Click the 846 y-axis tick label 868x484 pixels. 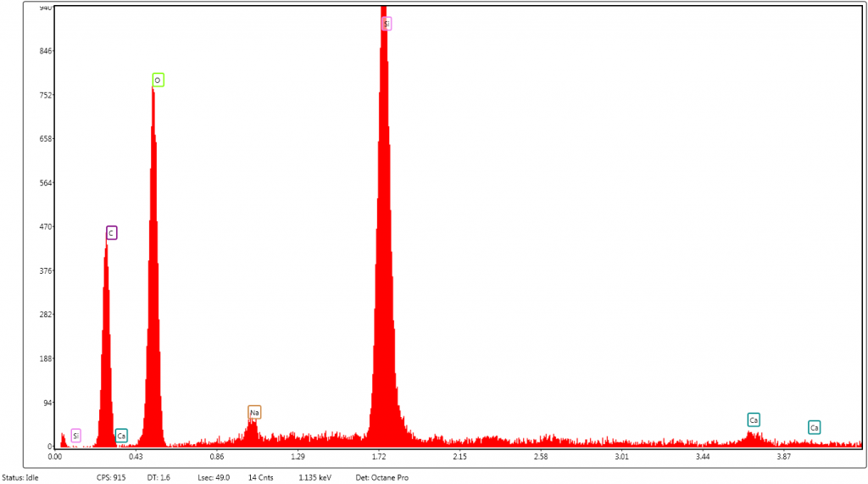pos(46,51)
